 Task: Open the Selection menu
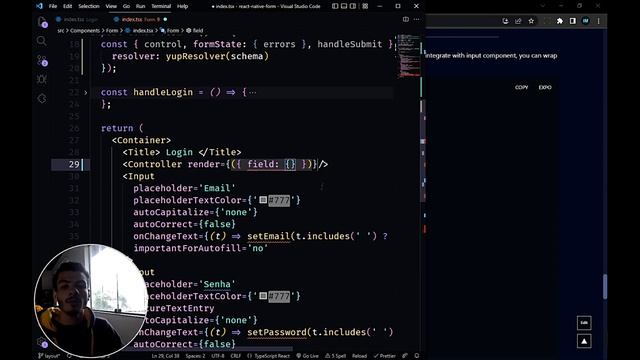click(89, 6)
